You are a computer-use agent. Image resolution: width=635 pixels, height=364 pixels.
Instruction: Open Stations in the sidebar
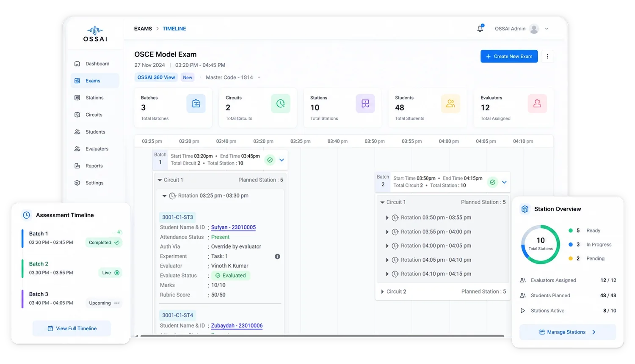pyautogui.click(x=95, y=98)
